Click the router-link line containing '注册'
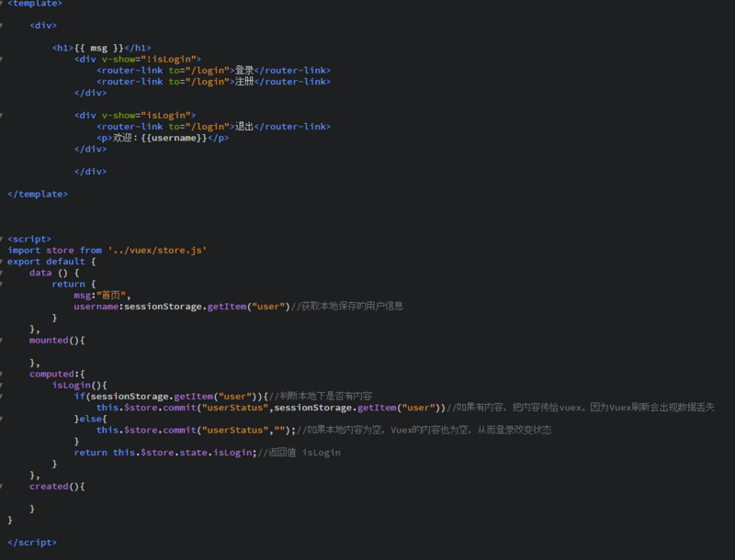Screen dimensions: 735x560 [x=213, y=82]
